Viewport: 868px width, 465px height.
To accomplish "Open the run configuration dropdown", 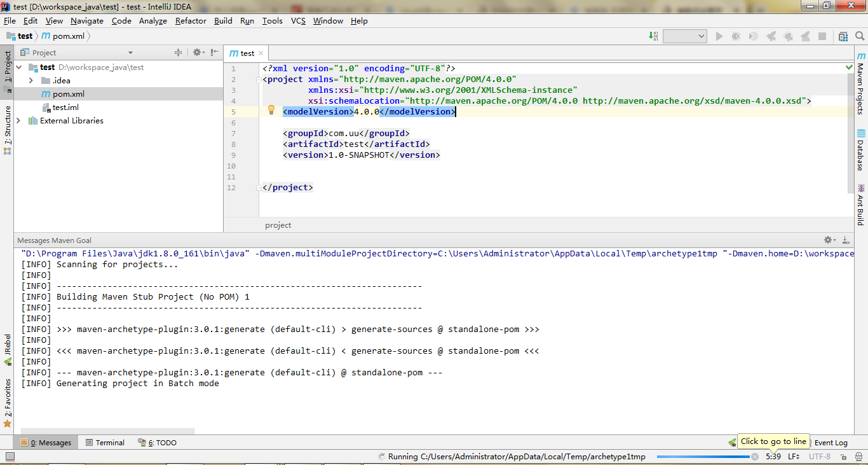I will (x=685, y=36).
